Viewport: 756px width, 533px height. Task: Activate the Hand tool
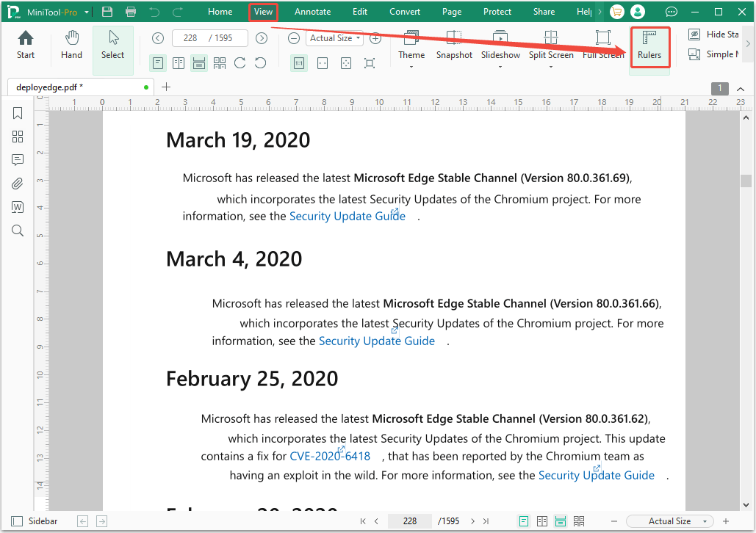click(71, 45)
